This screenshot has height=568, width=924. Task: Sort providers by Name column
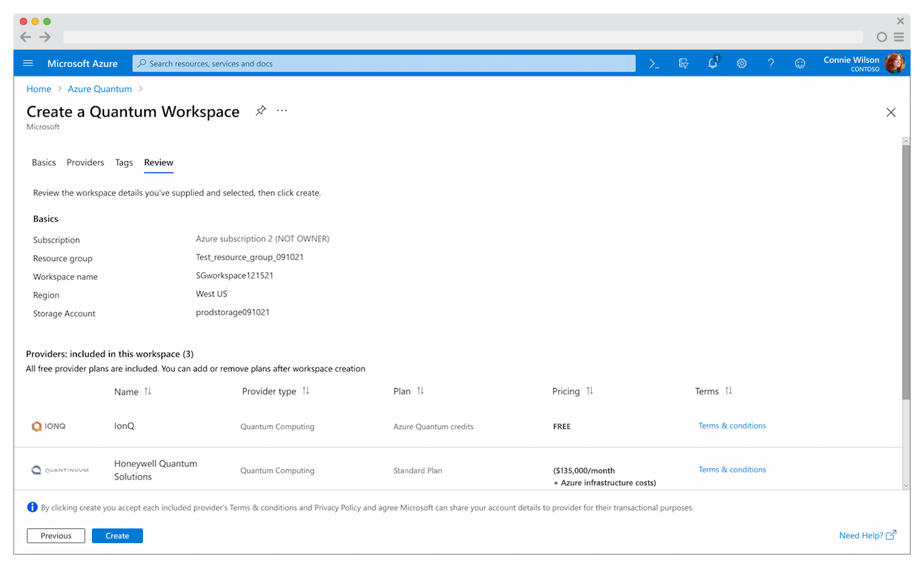pyautogui.click(x=148, y=392)
